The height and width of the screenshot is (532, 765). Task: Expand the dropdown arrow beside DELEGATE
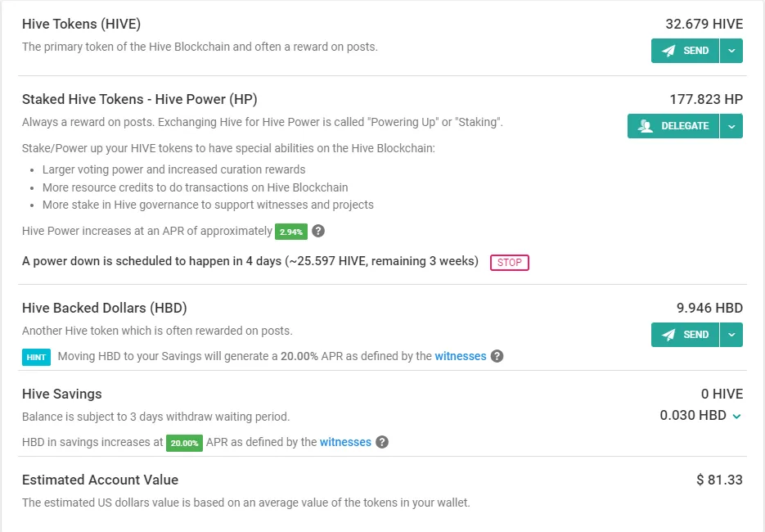[731, 126]
